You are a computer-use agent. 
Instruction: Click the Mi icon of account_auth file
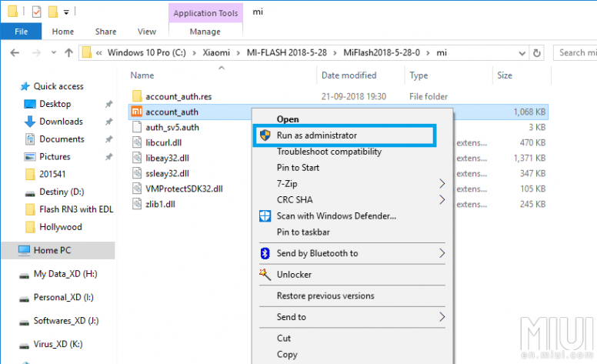pos(137,112)
